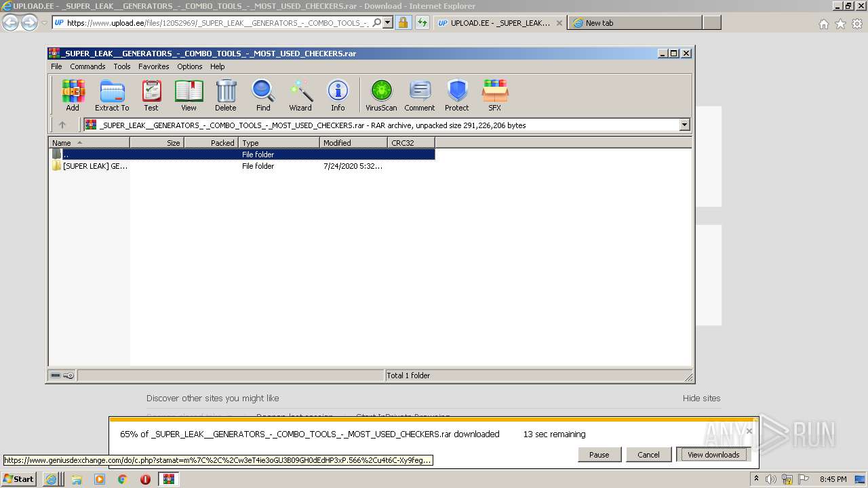Pause the file download
The width and height of the screenshot is (868, 488).
[x=599, y=455]
